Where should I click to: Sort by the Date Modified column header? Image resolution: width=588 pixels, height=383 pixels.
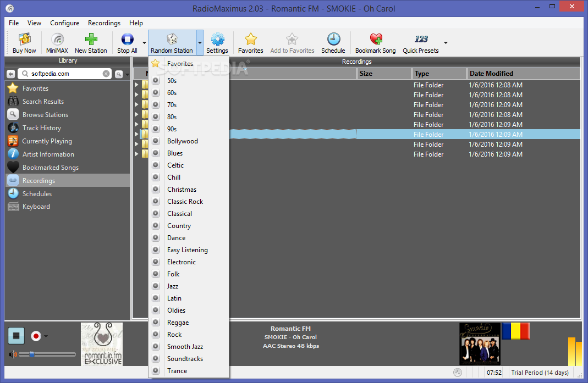tap(524, 74)
